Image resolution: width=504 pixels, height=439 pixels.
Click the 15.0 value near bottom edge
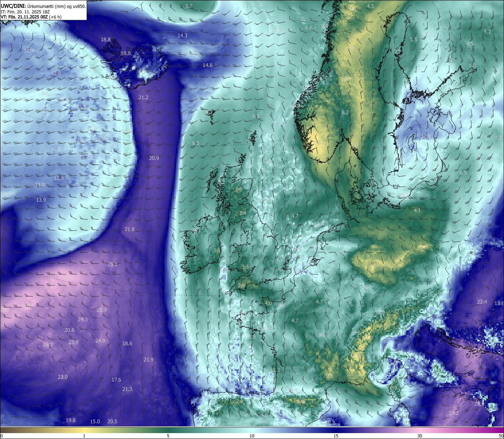click(95, 421)
